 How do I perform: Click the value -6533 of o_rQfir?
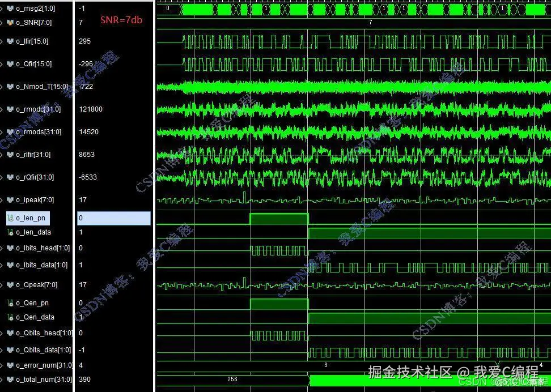click(x=88, y=177)
